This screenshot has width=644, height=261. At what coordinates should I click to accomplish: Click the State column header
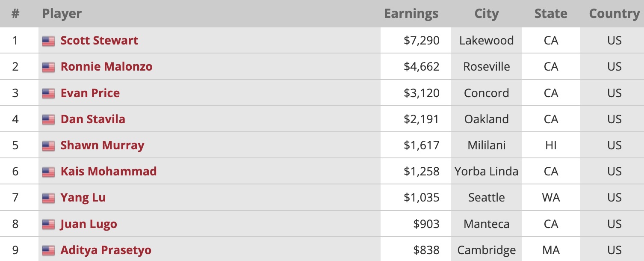551,14
